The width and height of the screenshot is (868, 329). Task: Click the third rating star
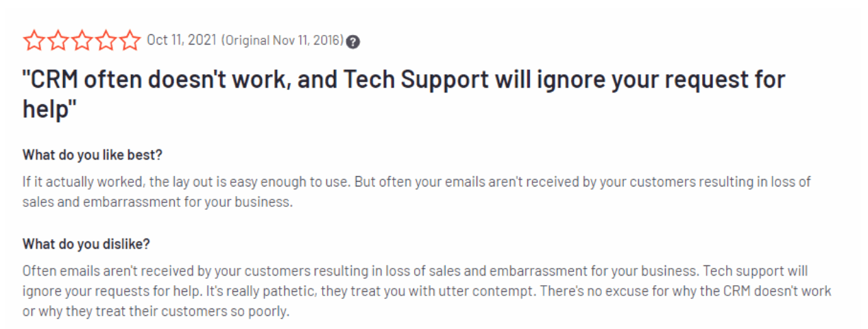pyautogui.click(x=81, y=41)
